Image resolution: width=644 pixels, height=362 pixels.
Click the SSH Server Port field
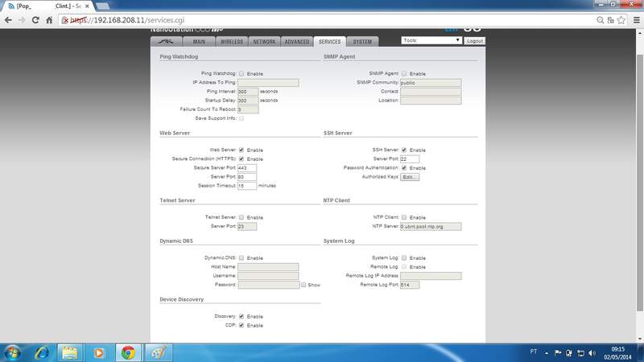coord(410,158)
